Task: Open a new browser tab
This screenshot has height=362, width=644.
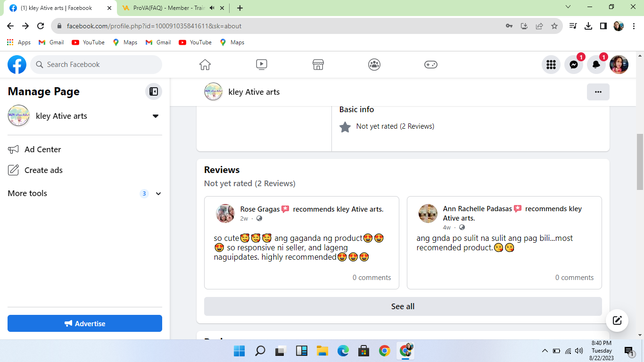Action: 240,8
